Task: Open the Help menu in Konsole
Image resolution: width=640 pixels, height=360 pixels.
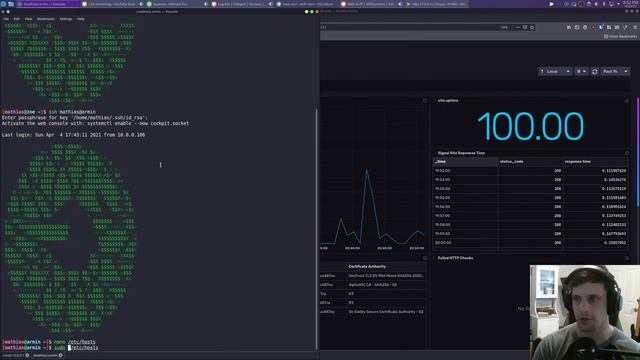Action: [x=81, y=19]
